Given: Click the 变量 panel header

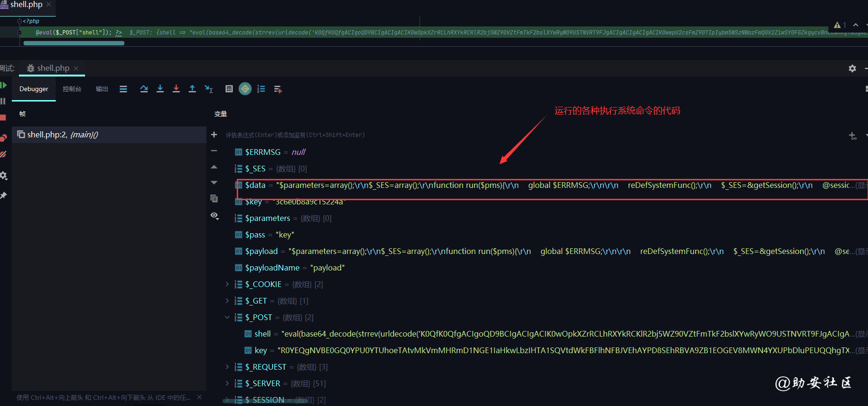Looking at the screenshot, I should [x=221, y=114].
